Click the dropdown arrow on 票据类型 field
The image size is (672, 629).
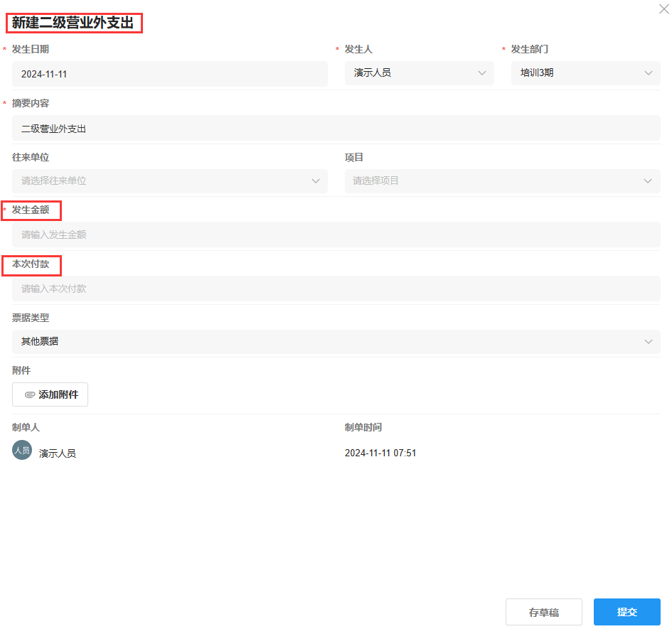click(x=648, y=342)
